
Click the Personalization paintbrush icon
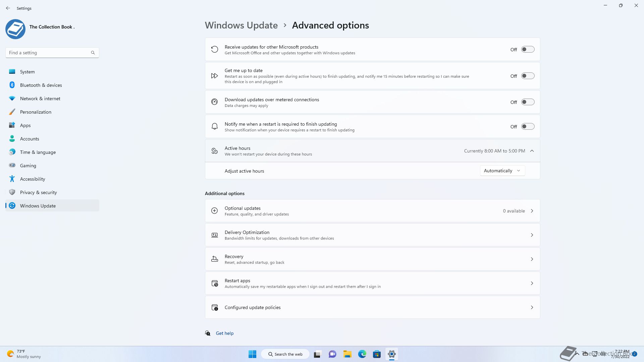[12, 112]
